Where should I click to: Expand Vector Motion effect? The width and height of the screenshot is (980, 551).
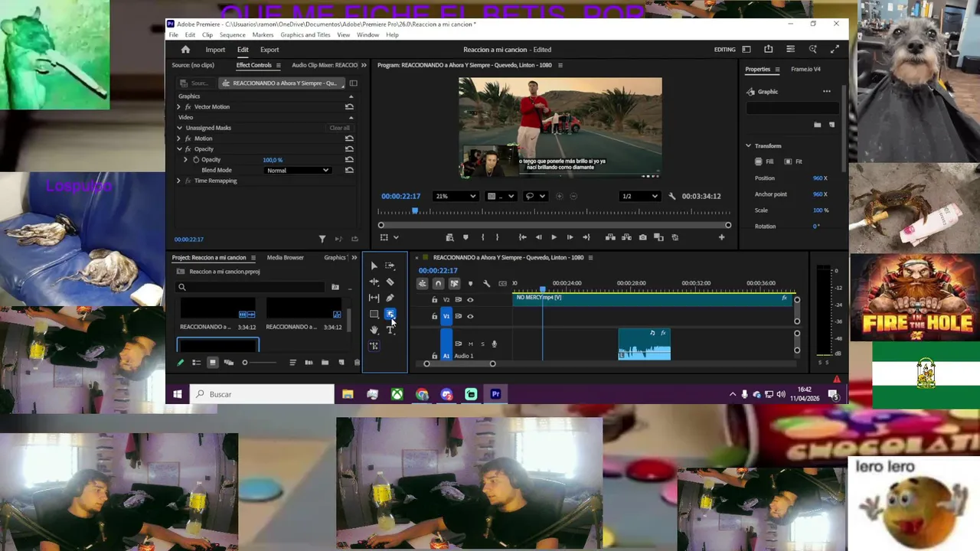[179, 106]
